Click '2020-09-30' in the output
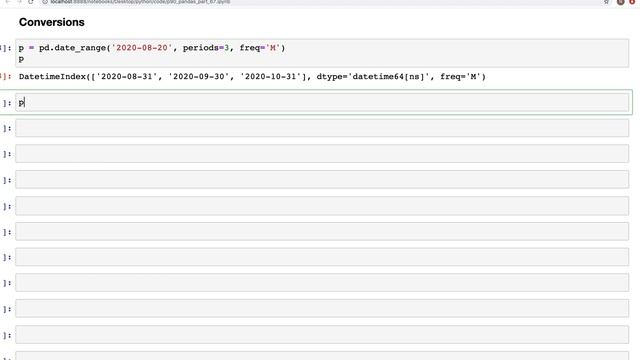 (x=199, y=77)
